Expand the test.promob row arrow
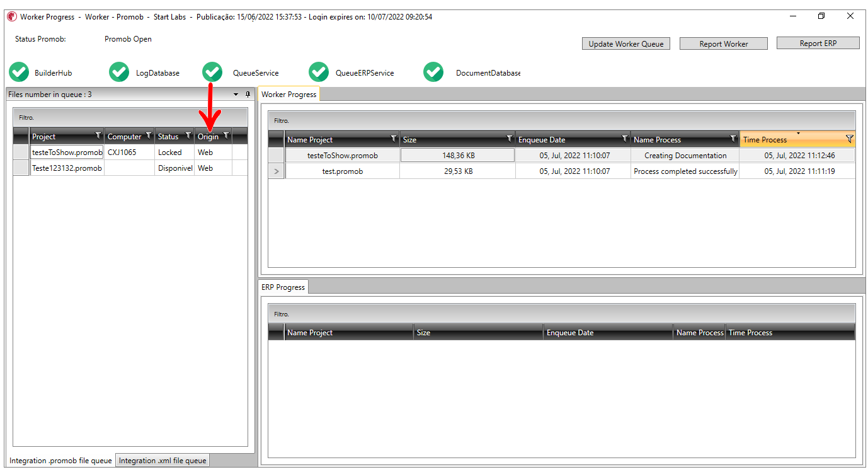Image resolution: width=868 pixels, height=472 pixels. [276, 171]
